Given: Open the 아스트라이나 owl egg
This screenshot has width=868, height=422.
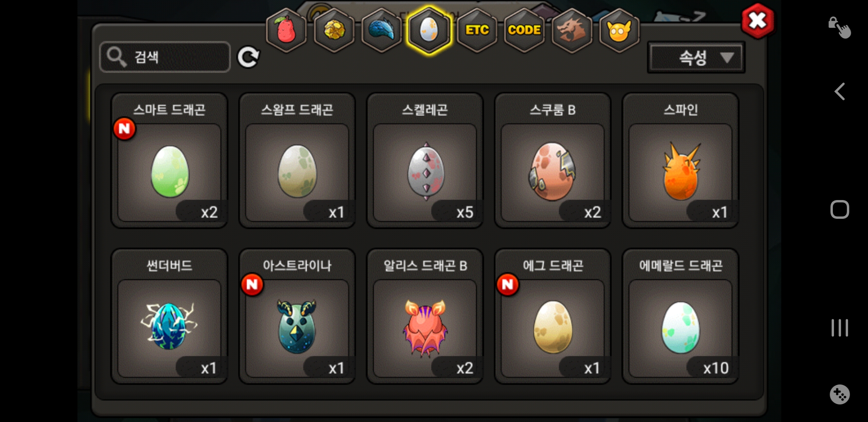Looking at the screenshot, I should coord(297,316).
